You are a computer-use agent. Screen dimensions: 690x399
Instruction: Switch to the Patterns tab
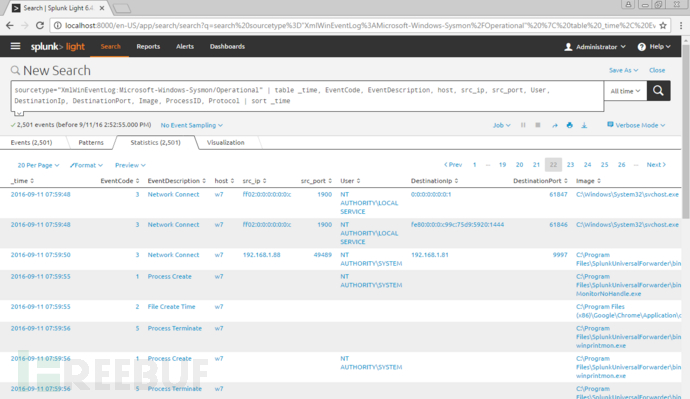pyautogui.click(x=91, y=143)
